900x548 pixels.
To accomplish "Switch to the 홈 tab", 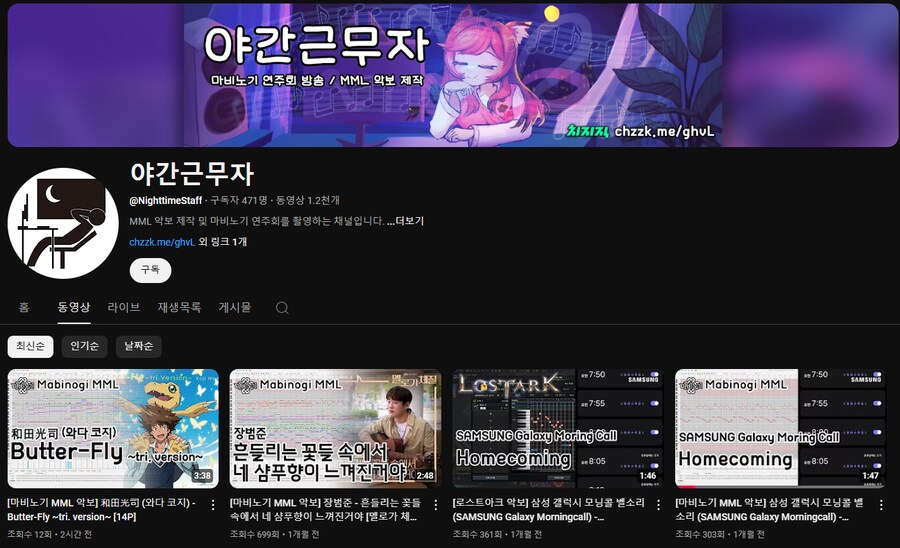I will tap(24, 307).
